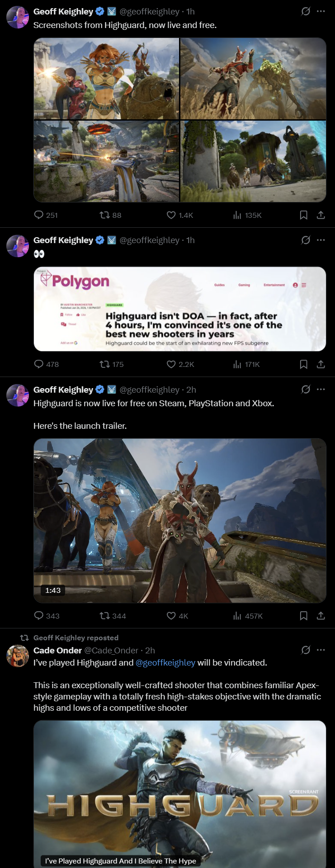Click Grok icon on the screenshots tweet
Screen dimensions: 335x868
(306, 11)
